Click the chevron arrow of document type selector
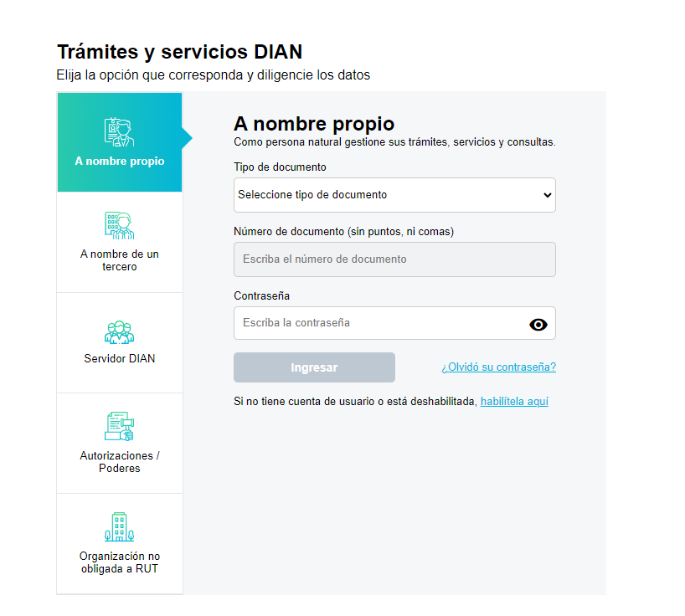 (547, 195)
